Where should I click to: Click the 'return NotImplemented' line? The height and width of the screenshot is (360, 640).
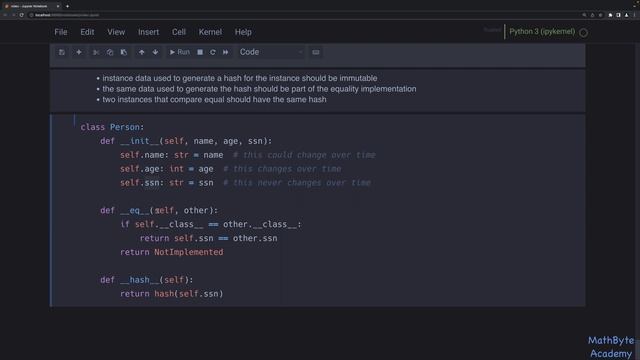pos(171,252)
